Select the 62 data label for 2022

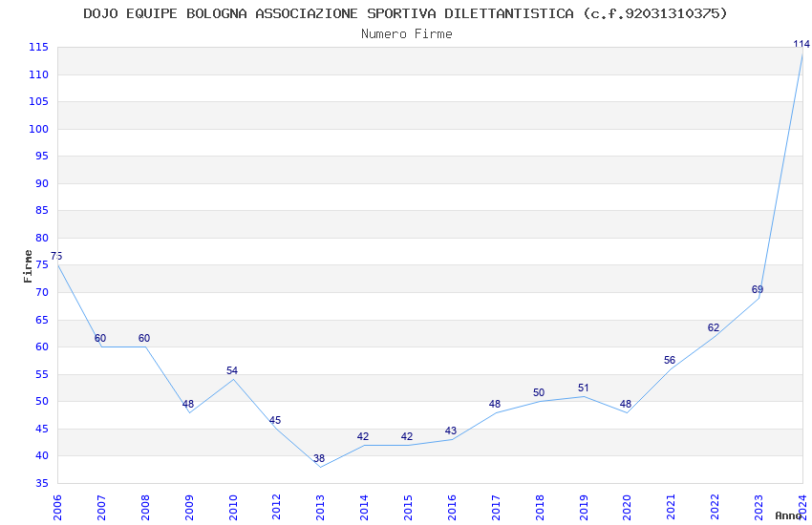(x=713, y=328)
